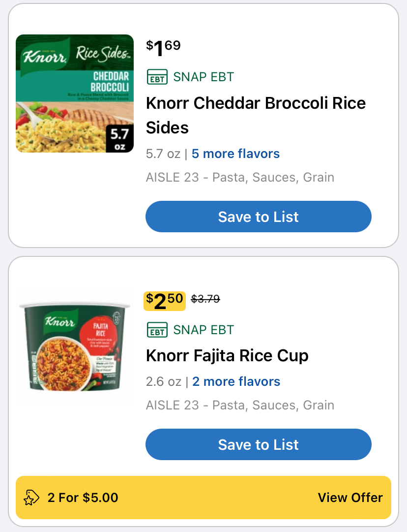Open the 2 more flavors link
The width and height of the screenshot is (407, 532).
tap(236, 381)
